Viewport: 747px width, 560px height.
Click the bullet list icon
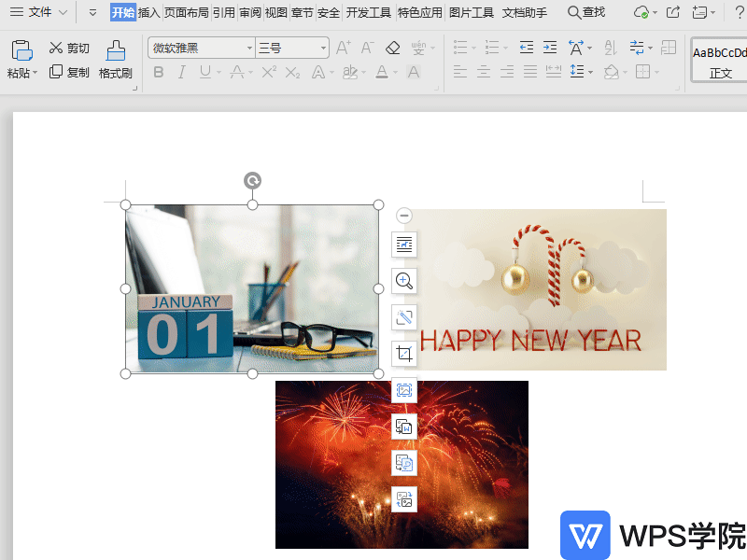[x=460, y=48]
